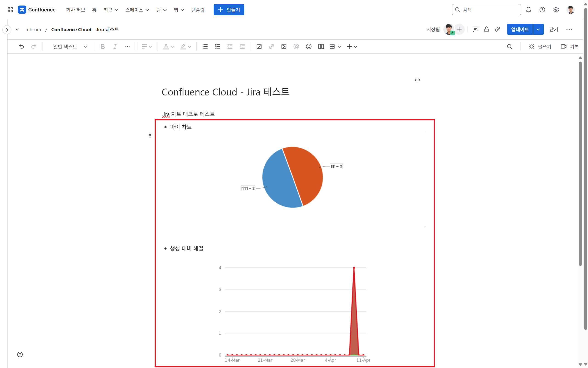Open the text color picker
Screen dimensions: 588x368
coord(168,46)
